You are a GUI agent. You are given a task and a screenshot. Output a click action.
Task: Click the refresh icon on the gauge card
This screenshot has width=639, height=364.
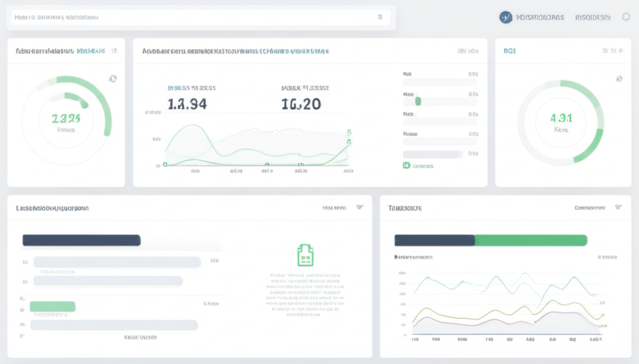click(x=113, y=79)
